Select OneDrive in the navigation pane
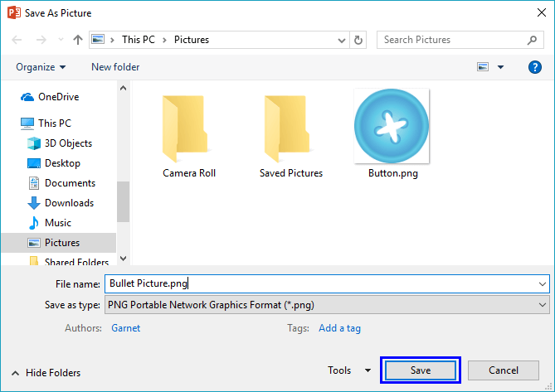This screenshot has height=392, width=555. (x=50, y=97)
